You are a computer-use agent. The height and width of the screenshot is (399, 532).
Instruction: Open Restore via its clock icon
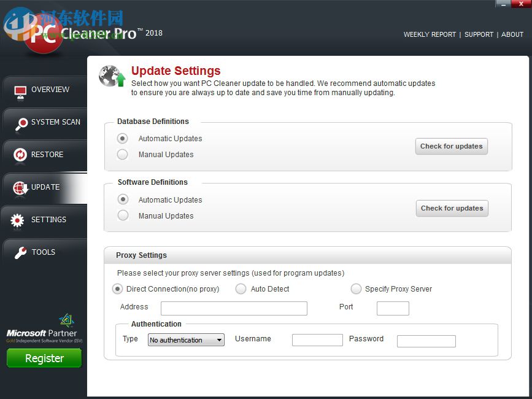tap(19, 153)
